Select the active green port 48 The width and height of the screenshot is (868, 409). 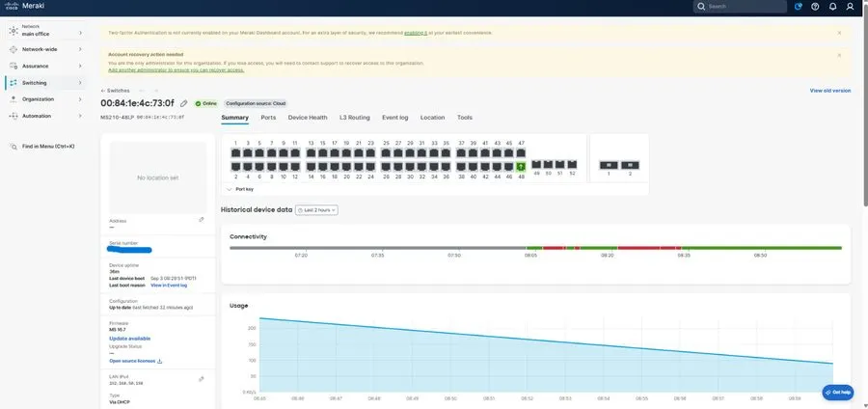[x=521, y=166]
